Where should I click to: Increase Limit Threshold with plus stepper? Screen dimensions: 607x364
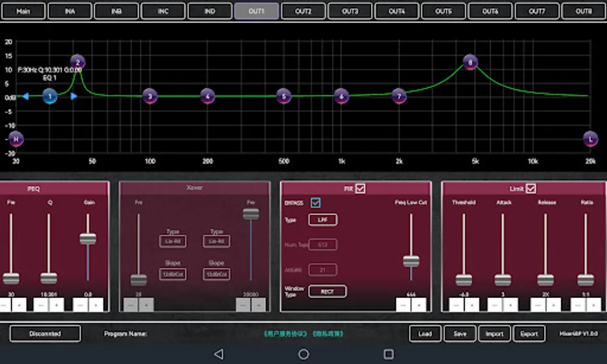(472, 305)
